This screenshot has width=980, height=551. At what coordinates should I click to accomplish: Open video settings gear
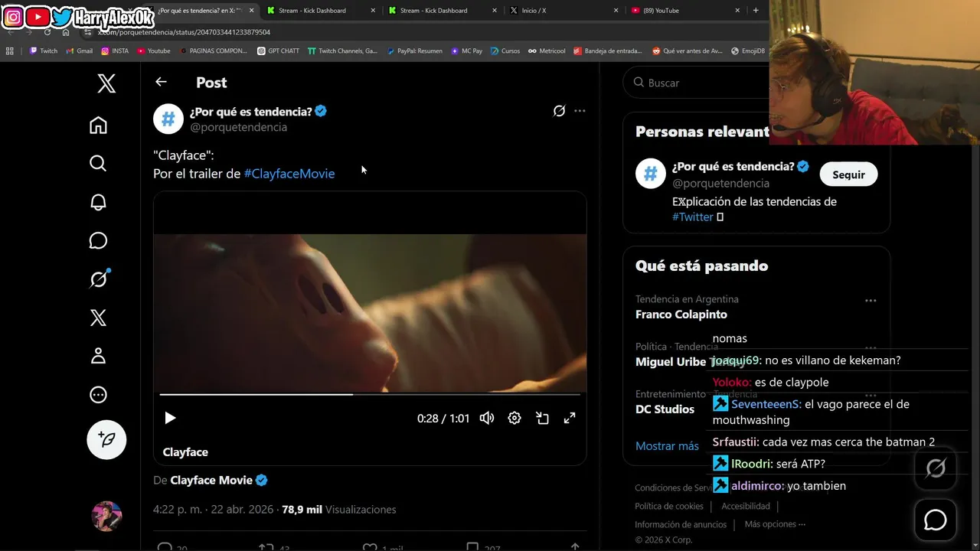[514, 418]
